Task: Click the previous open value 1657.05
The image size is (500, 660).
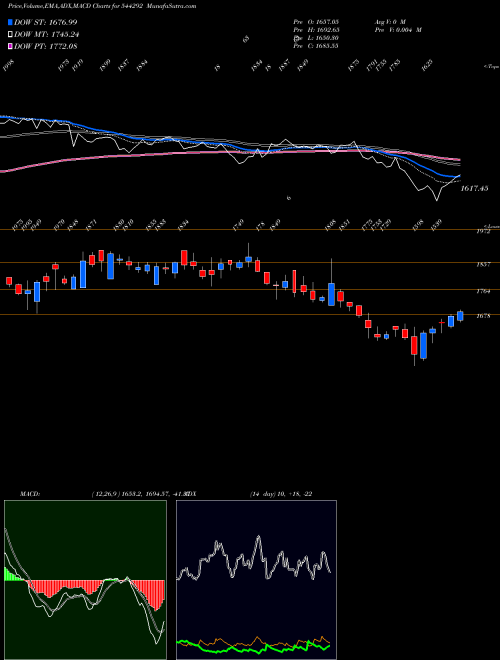Action: click(325, 21)
